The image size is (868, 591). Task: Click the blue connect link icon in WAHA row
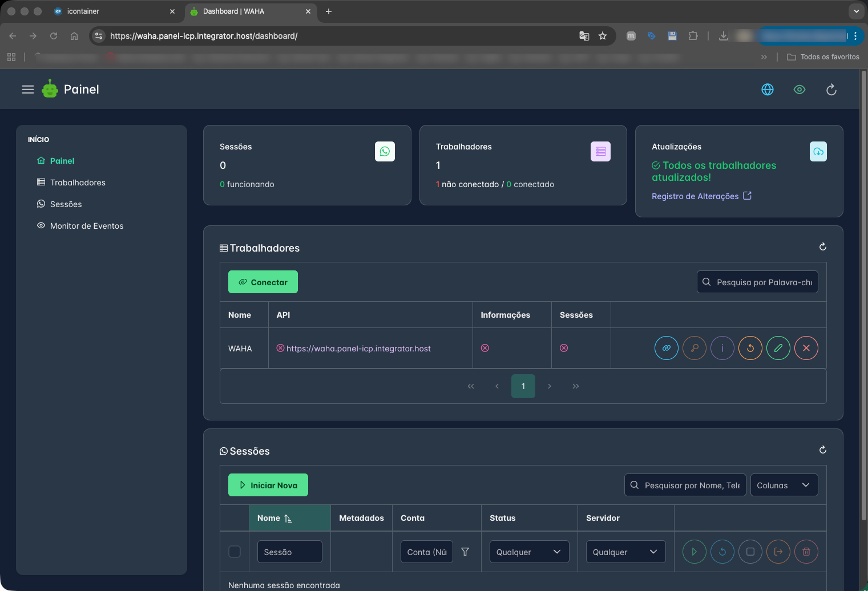[666, 348]
